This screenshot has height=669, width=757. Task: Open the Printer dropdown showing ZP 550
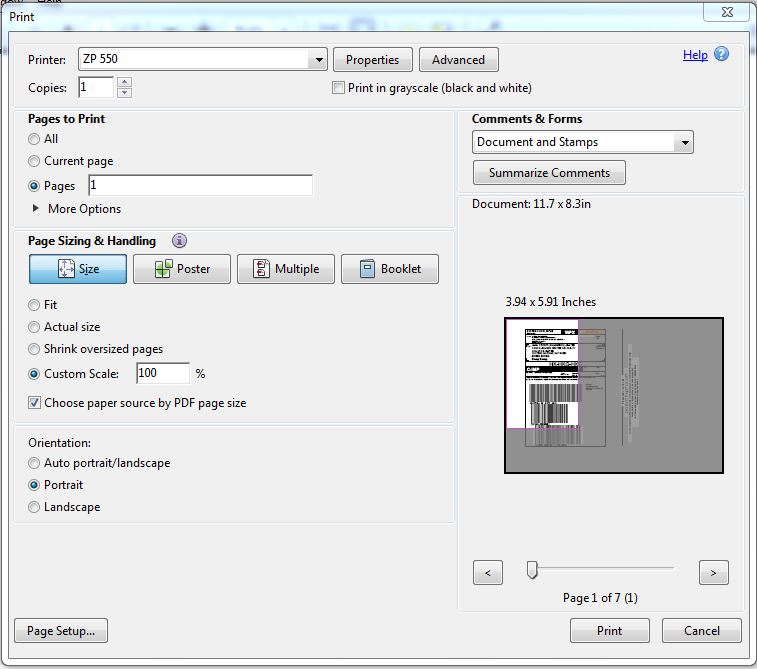click(319, 60)
